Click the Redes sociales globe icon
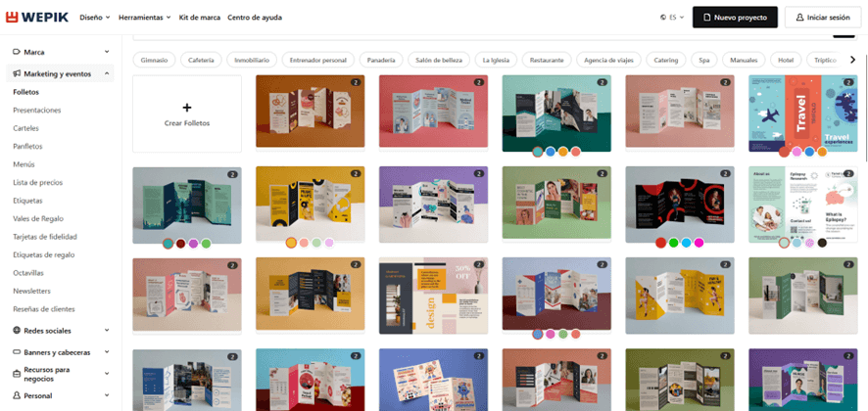 17,331
